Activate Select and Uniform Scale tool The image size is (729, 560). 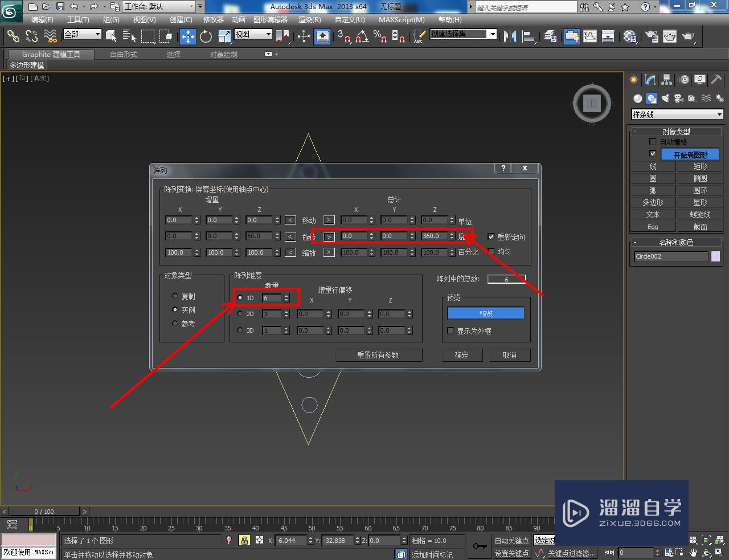(224, 36)
